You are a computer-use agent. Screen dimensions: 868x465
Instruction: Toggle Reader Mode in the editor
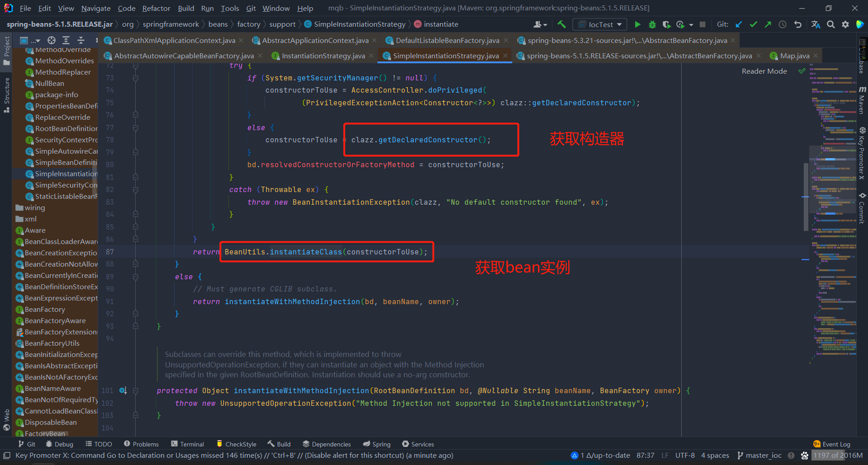coord(764,71)
